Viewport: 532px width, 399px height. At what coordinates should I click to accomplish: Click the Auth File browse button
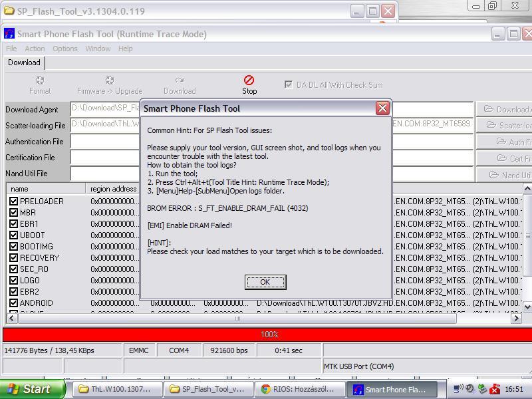click(504, 142)
